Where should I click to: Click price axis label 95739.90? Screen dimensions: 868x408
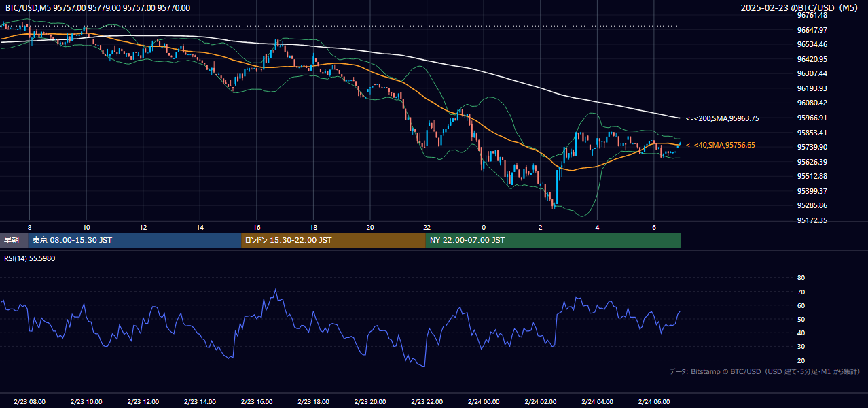tap(812, 147)
